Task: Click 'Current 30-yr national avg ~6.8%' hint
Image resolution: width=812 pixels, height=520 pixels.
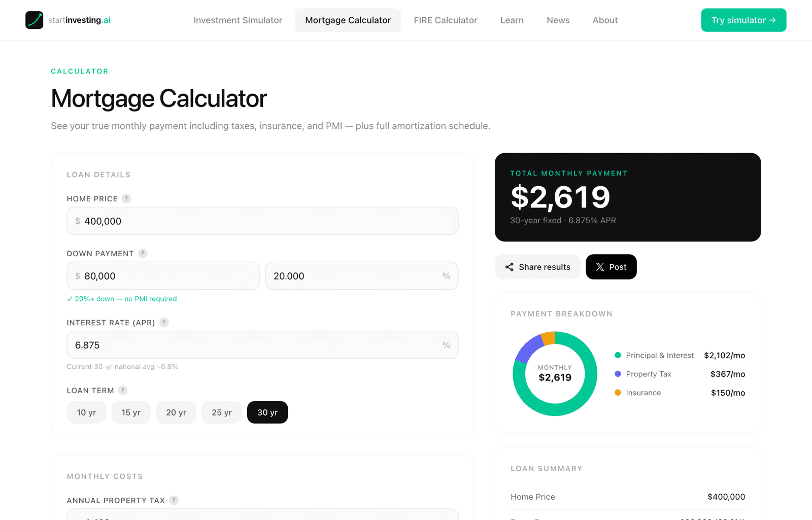Action: point(122,367)
